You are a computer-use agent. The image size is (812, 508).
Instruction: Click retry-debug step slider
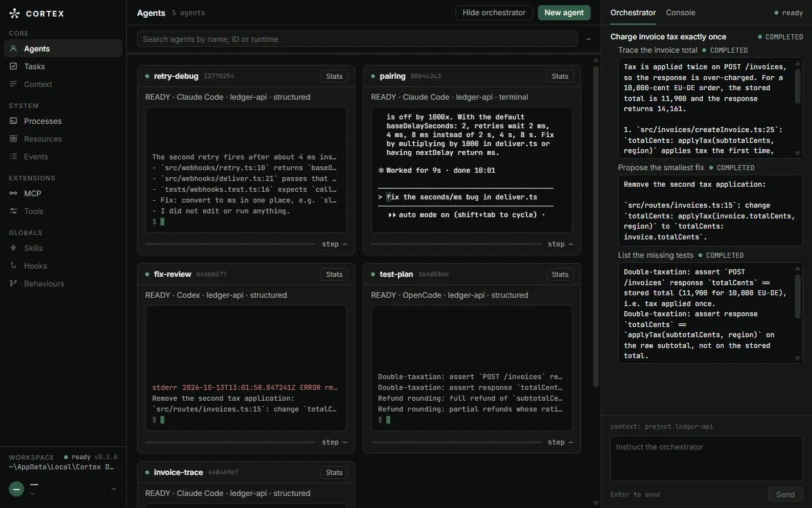click(x=230, y=244)
